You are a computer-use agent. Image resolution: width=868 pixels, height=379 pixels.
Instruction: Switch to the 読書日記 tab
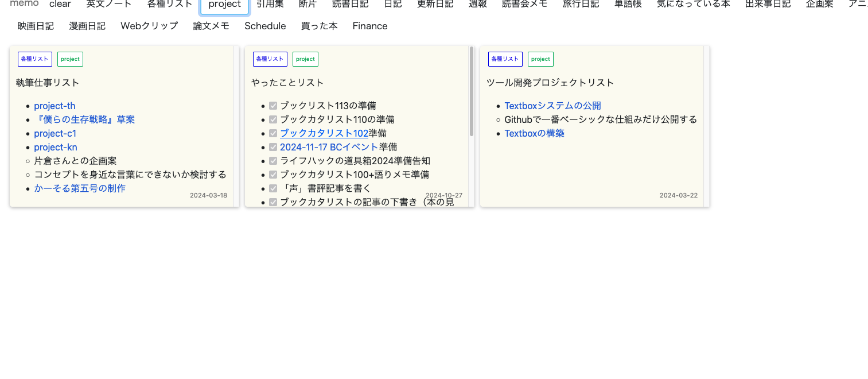pyautogui.click(x=350, y=4)
